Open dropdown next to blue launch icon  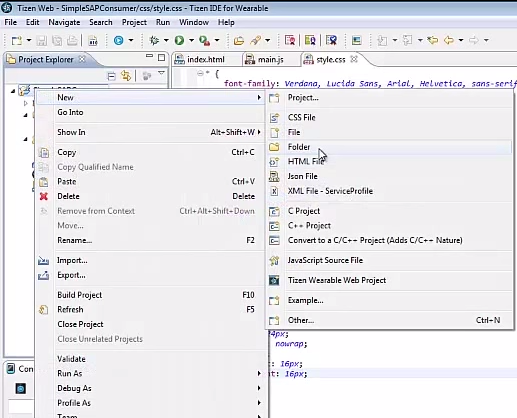pyautogui.click(x=131, y=41)
